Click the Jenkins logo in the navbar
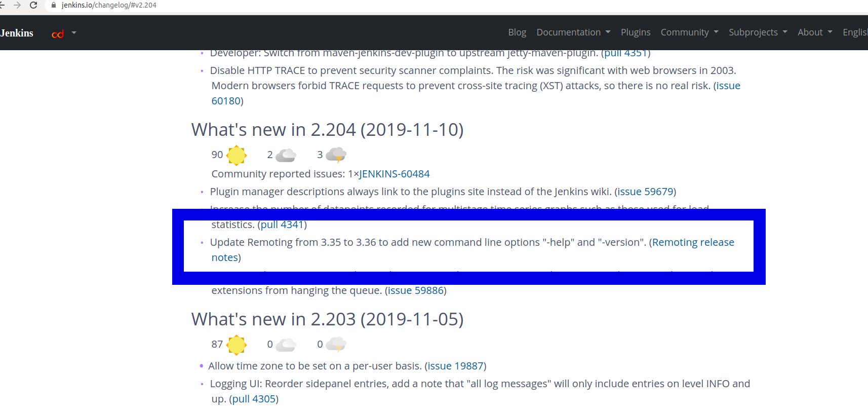This screenshot has width=868, height=409. click(x=17, y=32)
